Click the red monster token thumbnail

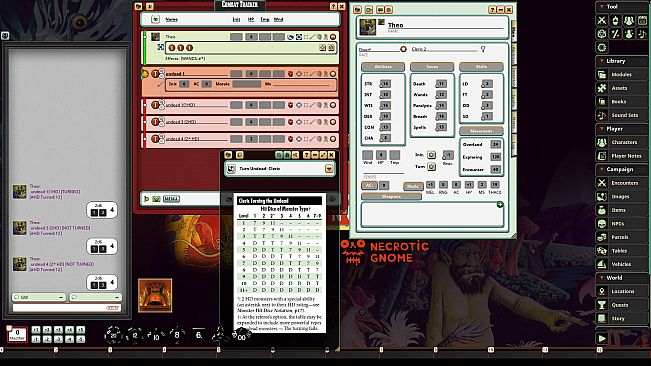pos(155,295)
